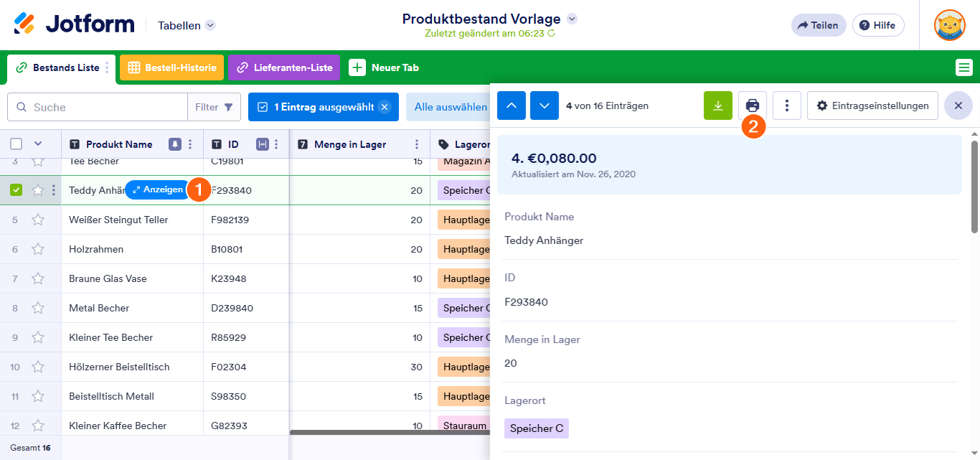This screenshot has width=980, height=460.
Task: Uncheck the Teddy Anhänger row checkbox
Action: point(17,190)
